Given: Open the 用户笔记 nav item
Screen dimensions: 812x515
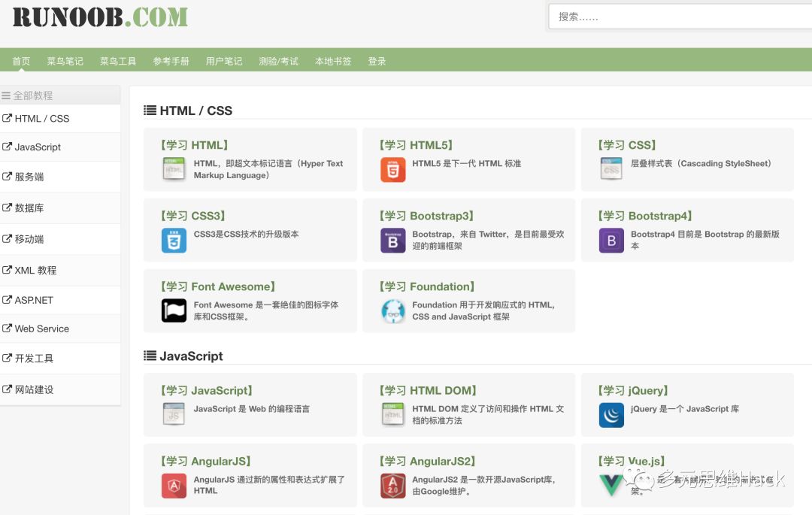Looking at the screenshot, I should [224, 61].
